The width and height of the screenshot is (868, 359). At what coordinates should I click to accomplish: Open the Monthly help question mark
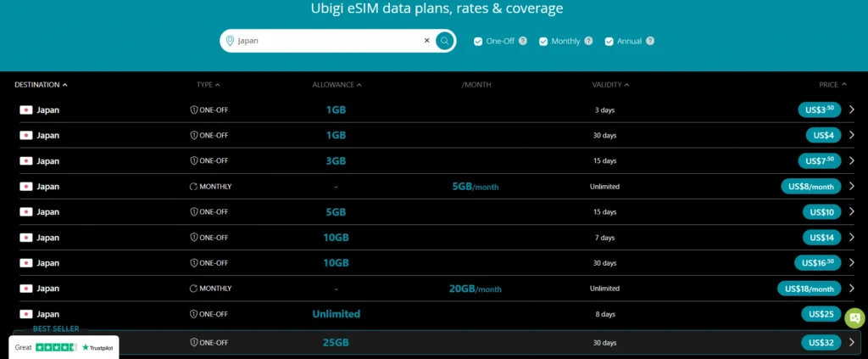click(588, 41)
